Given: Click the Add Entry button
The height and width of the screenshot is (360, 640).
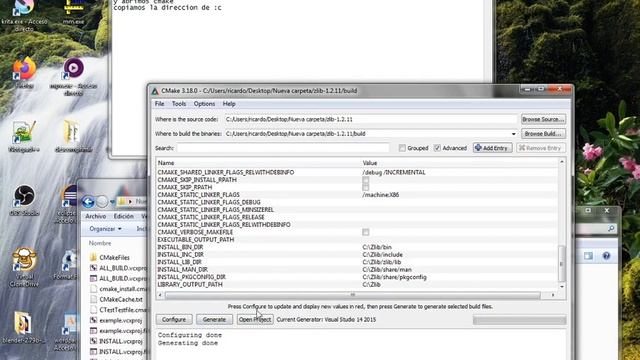Looking at the screenshot, I should [493, 148].
